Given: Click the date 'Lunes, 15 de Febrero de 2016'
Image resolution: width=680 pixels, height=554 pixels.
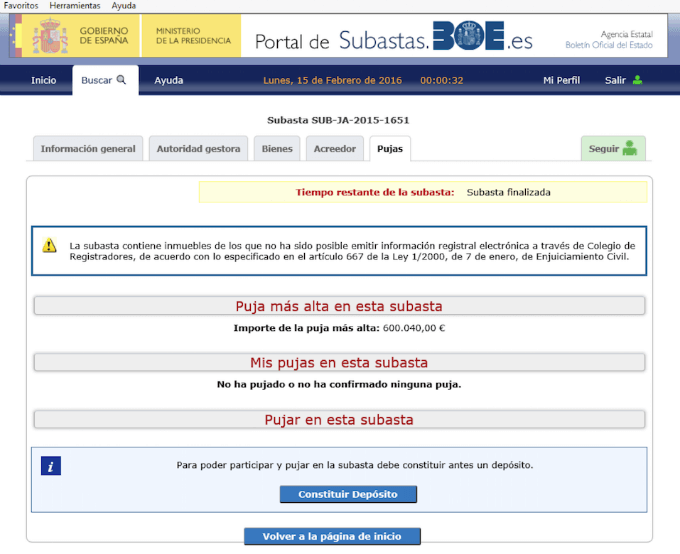Looking at the screenshot, I should coord(333,80).
